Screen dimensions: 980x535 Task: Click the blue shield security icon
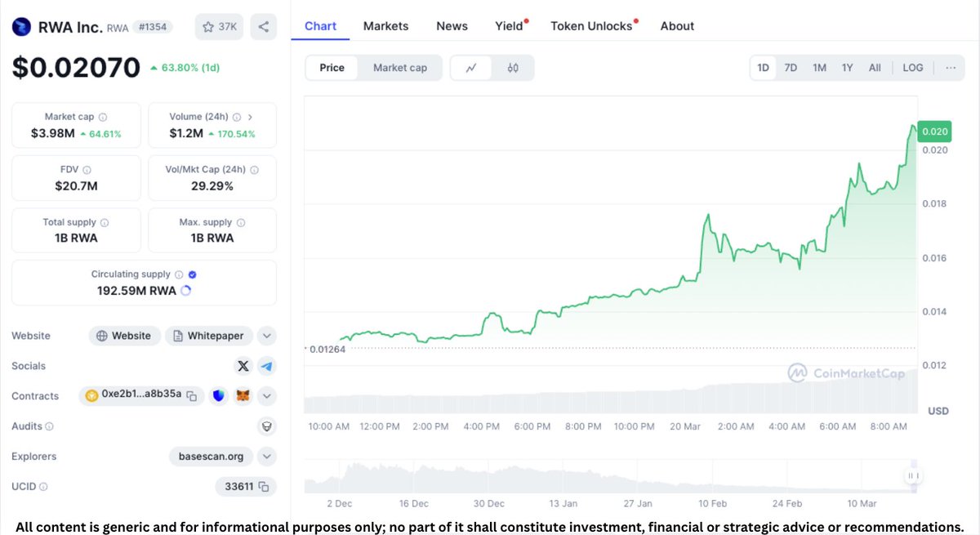[218, 396]
